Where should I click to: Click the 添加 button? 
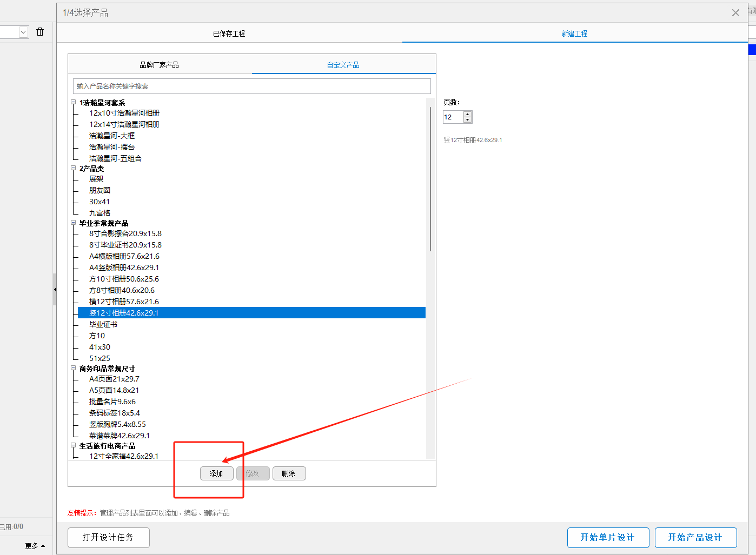216,473
